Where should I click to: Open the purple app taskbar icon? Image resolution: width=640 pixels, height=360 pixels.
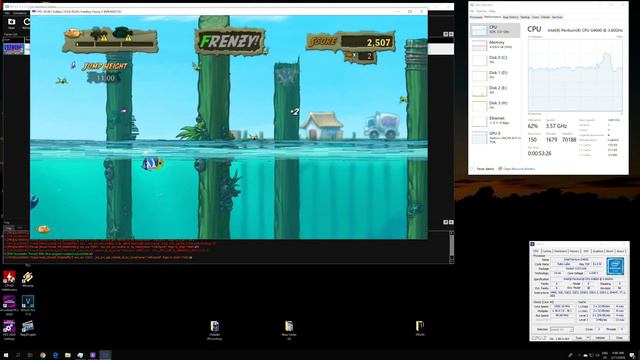tap(93, 355)
